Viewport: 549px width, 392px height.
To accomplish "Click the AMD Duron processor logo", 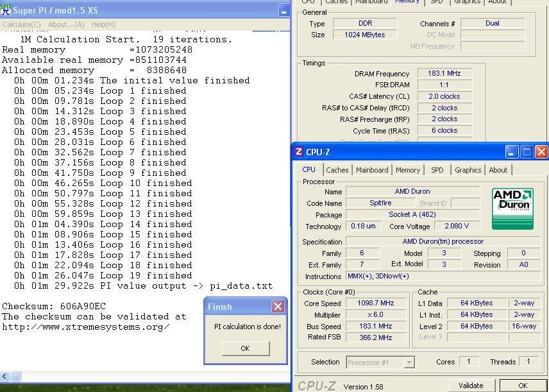I will (x=512, y=209).
